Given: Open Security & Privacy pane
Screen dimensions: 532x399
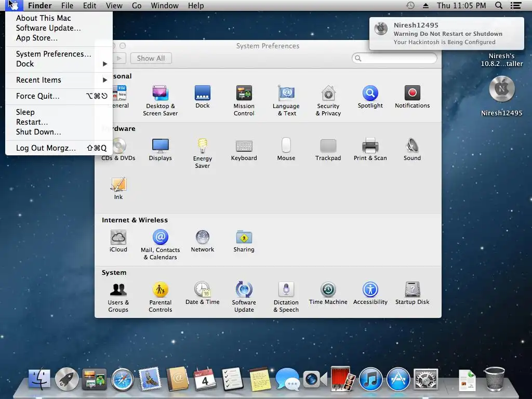Looking at the screenshot, I should pyautogui.click(x=328, y=100).
